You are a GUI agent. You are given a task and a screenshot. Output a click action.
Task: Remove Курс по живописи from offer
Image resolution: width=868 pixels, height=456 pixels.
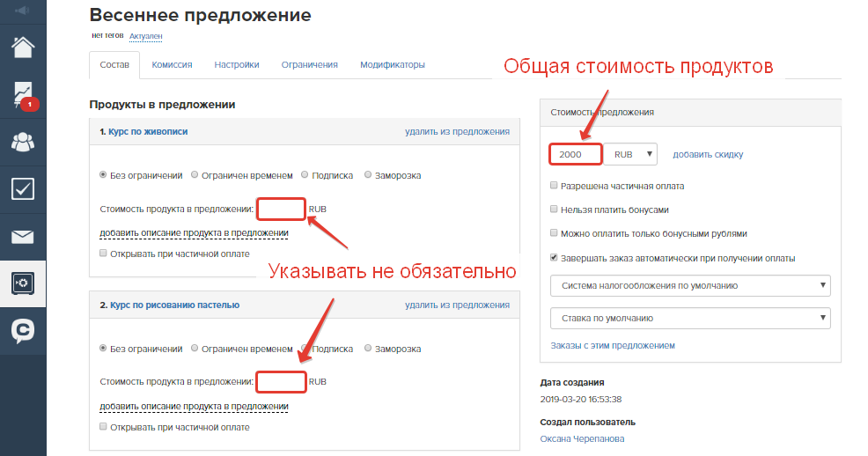(x=457, y=132)
